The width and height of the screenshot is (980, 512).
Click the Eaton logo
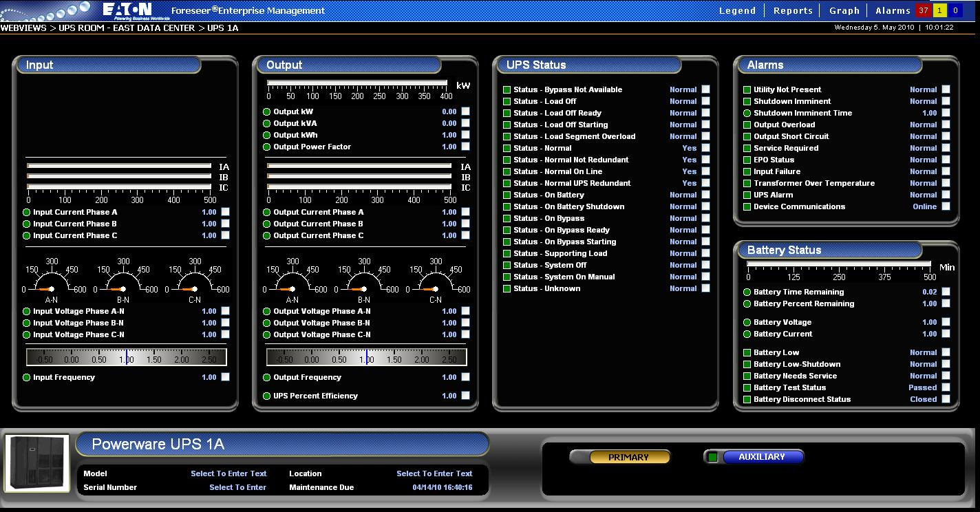tap(128, 11)
